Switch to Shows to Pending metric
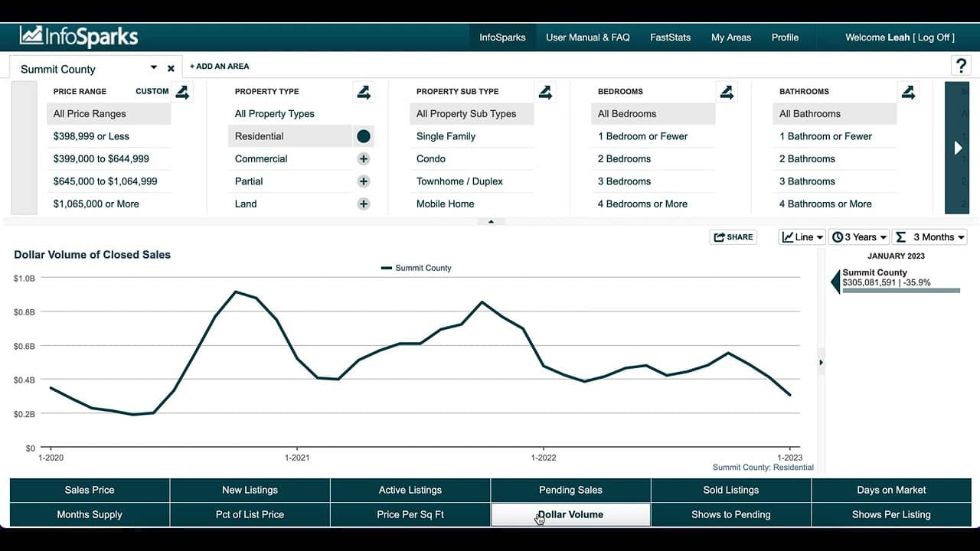This screenshot has height=551, width=980. point(731,515)
